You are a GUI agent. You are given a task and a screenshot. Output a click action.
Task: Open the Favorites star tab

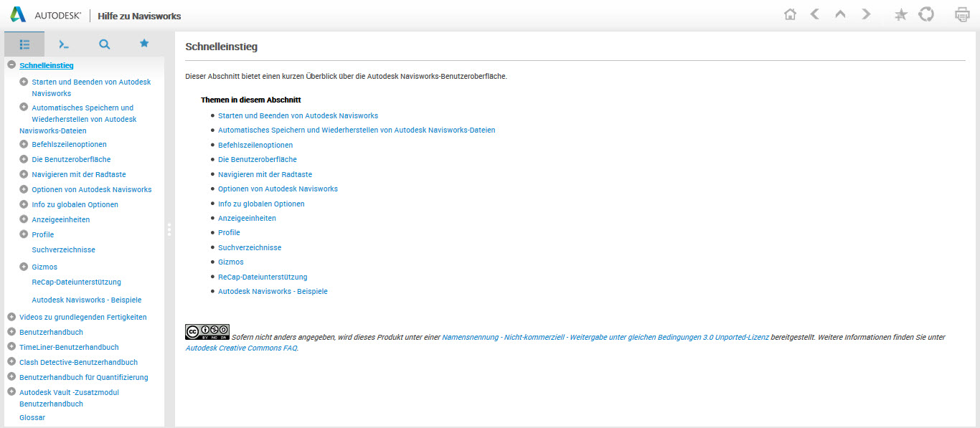[x=144, y=44]
